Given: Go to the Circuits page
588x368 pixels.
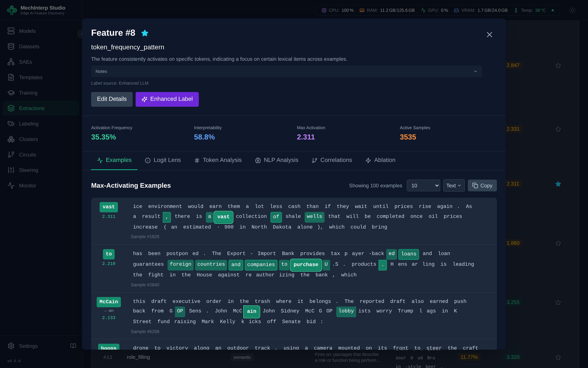Looking at the screenshot, I should tap(41, 155).
